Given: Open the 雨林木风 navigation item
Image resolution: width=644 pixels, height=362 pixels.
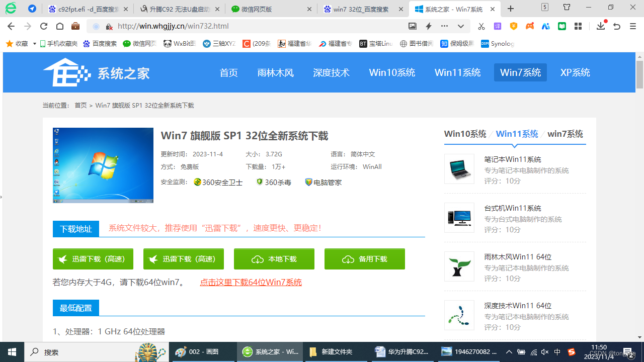Looking at the screenshot, I should click(x=275, y=72).
